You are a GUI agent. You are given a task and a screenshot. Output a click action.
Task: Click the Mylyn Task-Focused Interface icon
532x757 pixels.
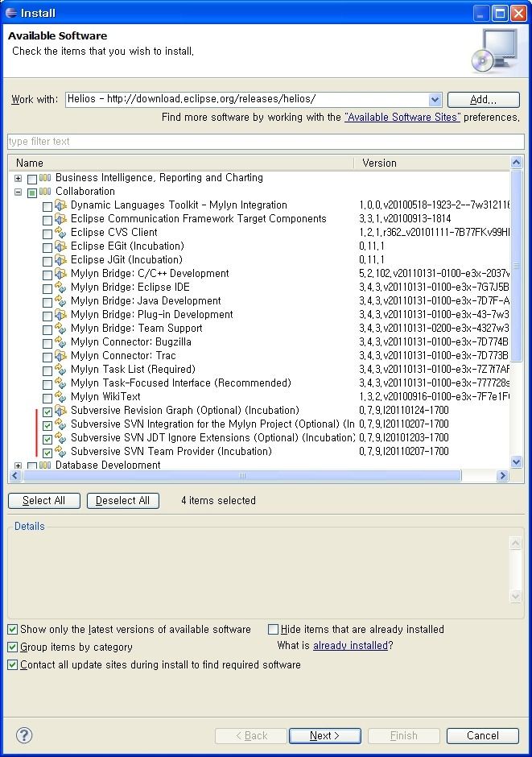point(60,383)
